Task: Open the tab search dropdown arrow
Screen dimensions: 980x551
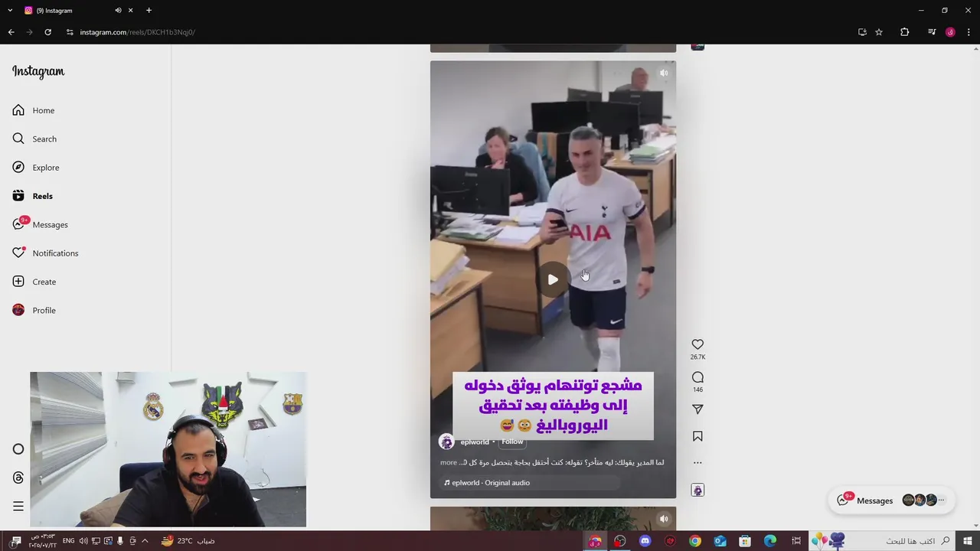Action: coord(10,11)
